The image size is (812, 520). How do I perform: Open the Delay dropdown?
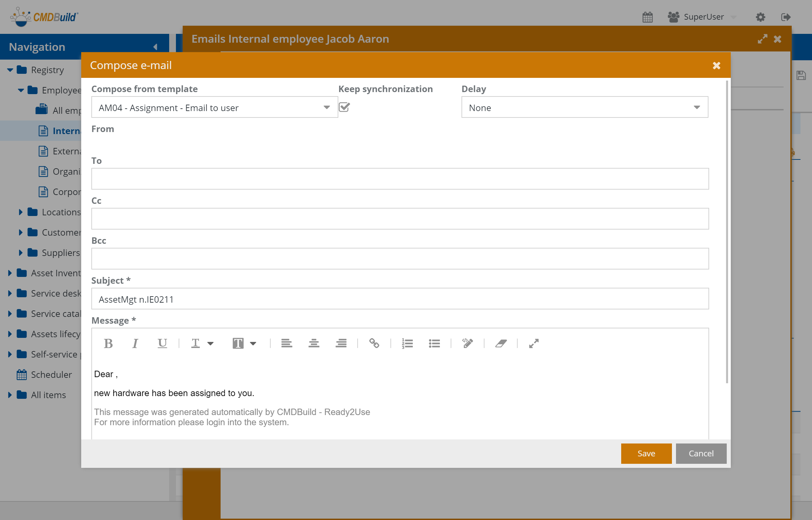(x=697, y=108)
